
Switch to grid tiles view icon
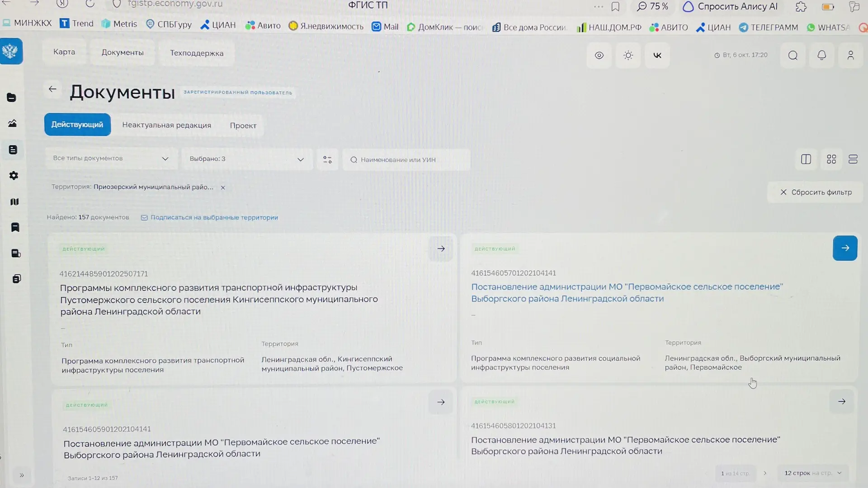[831, 159]
